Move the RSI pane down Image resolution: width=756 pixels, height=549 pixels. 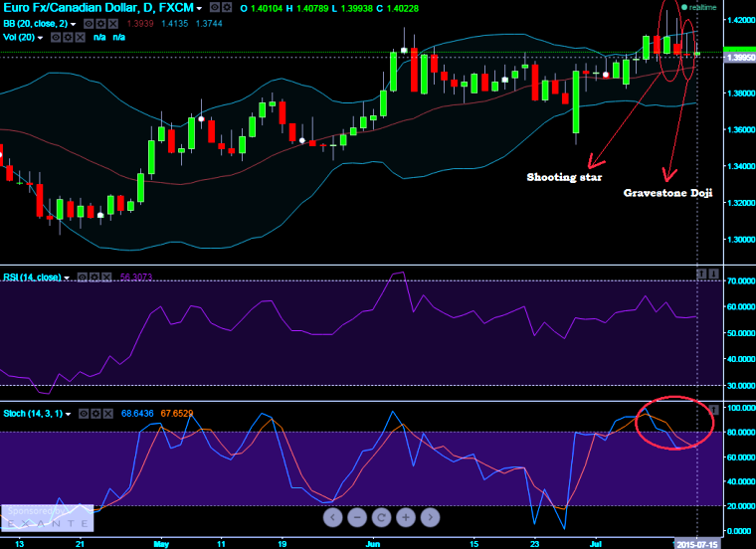[x=713, y=274]
